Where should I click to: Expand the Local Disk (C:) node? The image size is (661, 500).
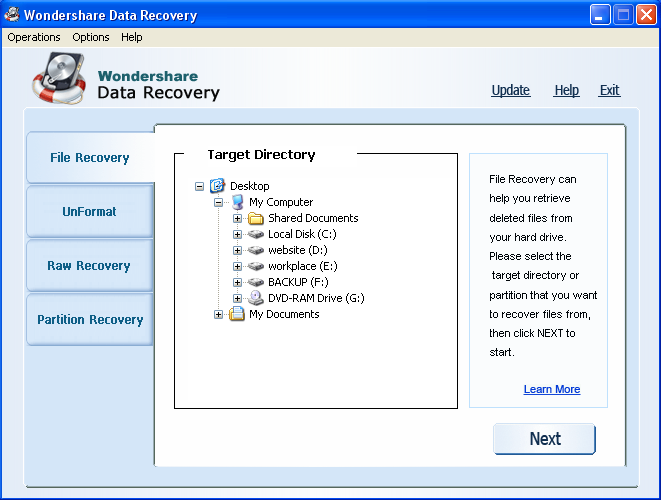(237, 234)
